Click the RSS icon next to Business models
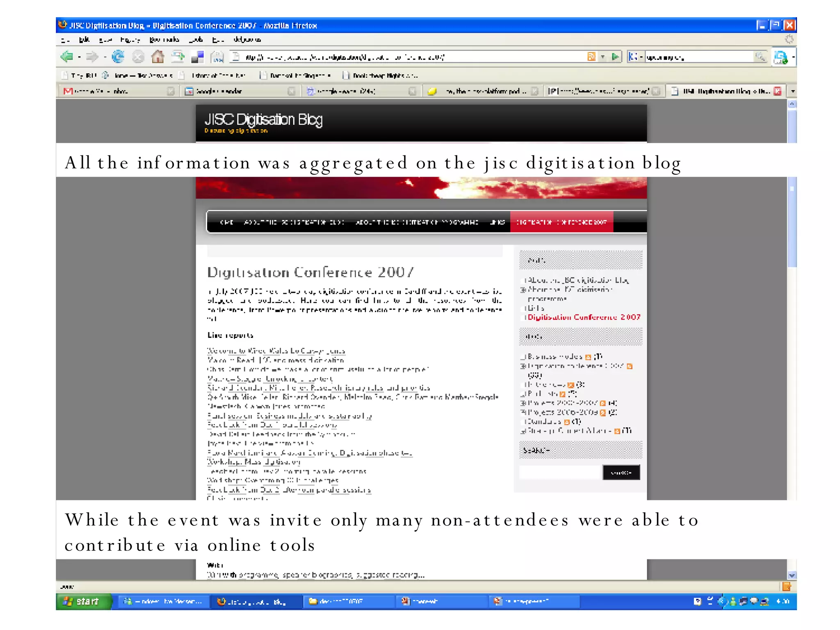 588,357
